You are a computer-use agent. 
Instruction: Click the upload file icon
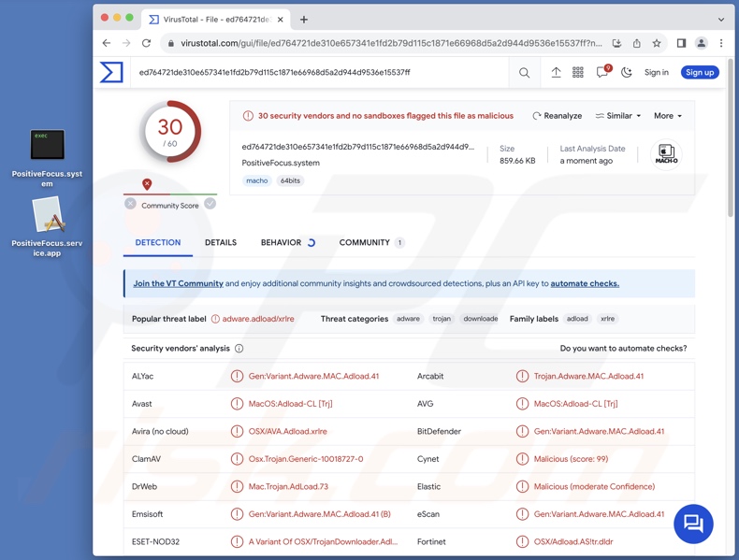pyautogui.click(x=556, y=73)
